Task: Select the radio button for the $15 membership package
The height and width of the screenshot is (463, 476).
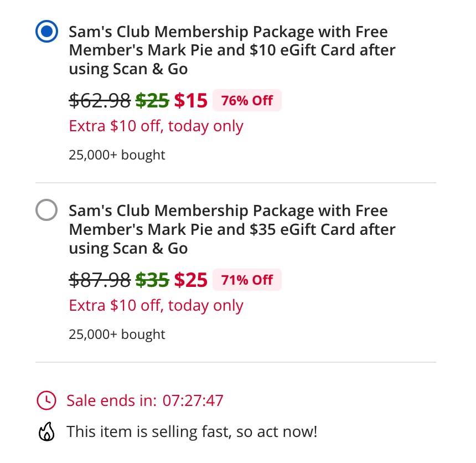Action: 47,32
